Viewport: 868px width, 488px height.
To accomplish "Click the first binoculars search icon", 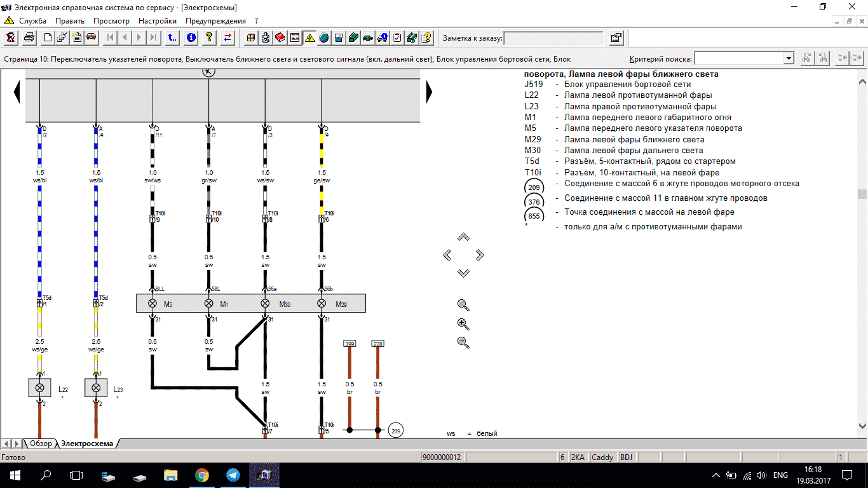I will tap(808, 58).
